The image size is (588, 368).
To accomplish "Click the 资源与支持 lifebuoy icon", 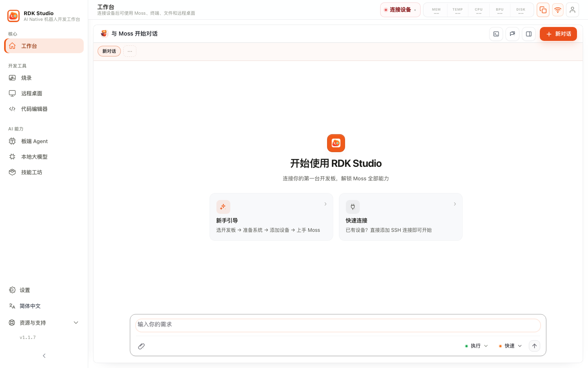I will point(12,323).
